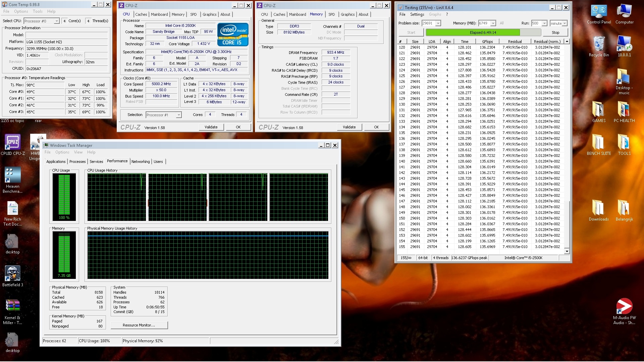Viewport: 644px width, 362px height.
Task: Expand the Processor #1 selection dropdown in CPU-Z
Action: pos(178,115)
